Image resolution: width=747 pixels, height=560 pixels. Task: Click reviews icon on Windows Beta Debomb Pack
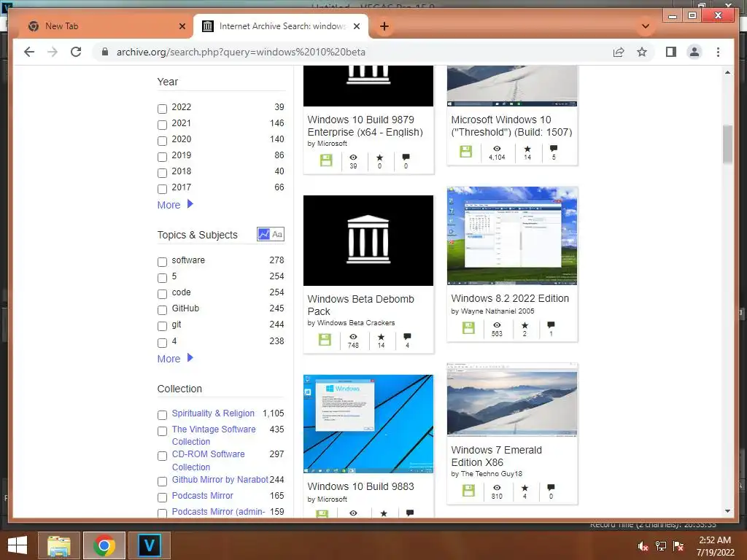[407, 337]
